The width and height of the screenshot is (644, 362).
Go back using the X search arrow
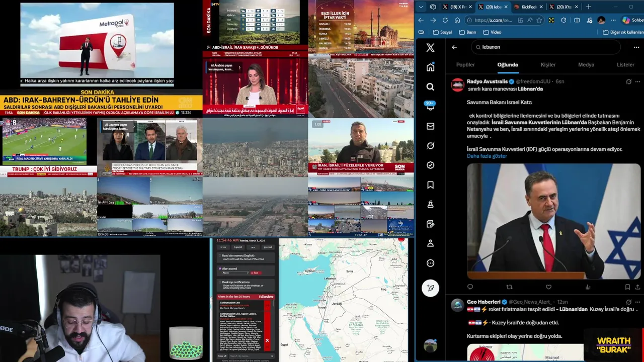tap(454, 47)
